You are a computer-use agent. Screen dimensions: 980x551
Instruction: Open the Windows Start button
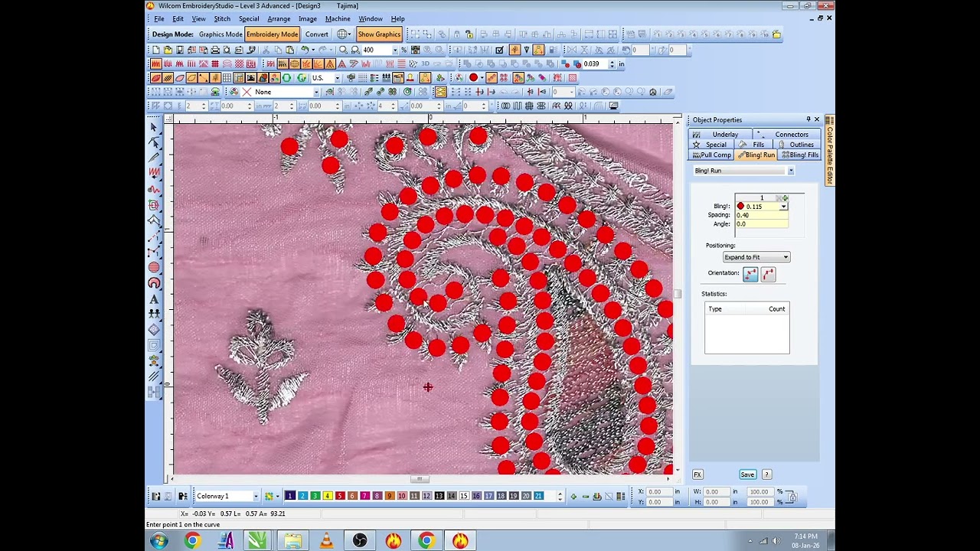tap(159, 541)
